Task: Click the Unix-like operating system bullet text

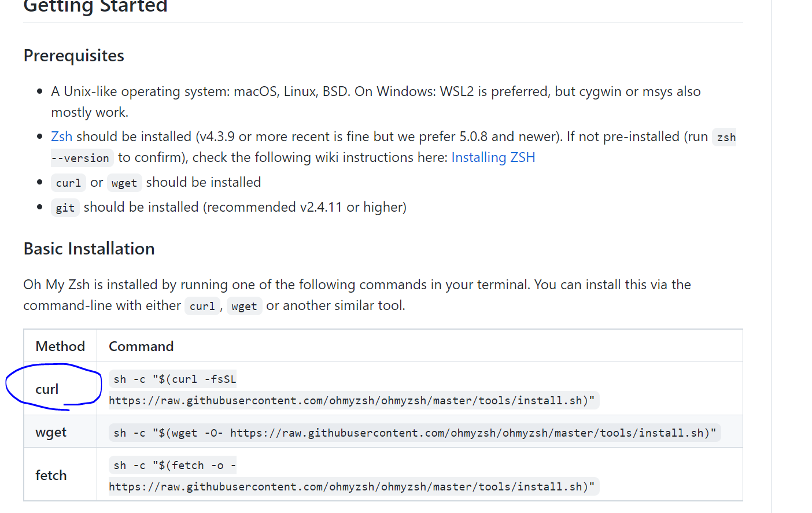Action: 376,102
